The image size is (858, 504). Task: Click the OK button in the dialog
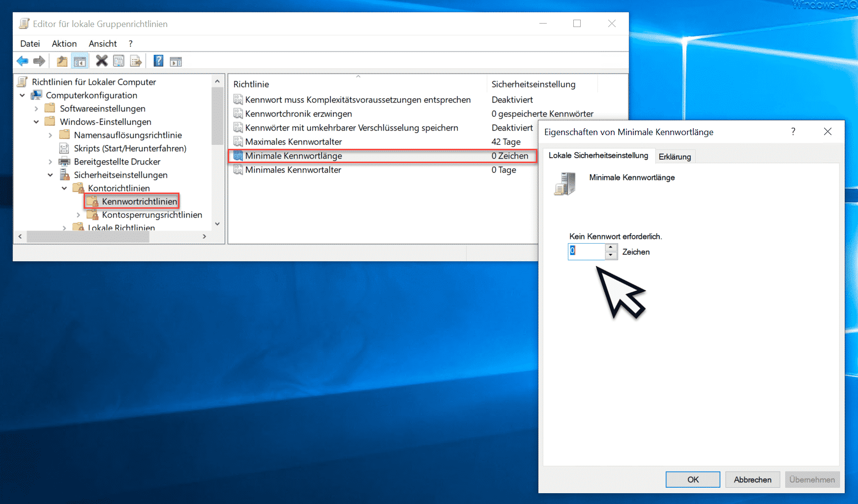tap(693, 479)
